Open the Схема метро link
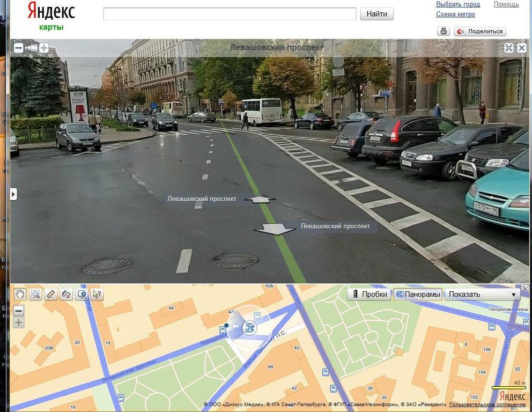This screenshot has width=532, height=412. (455, 14)
